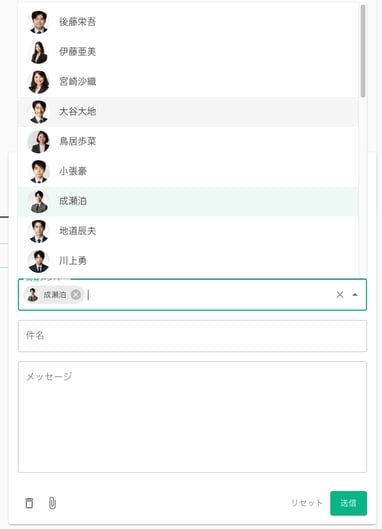The width and height of the screenshot is (382, 529).
Task: Click the リセット button
Action: pos(307,503)
